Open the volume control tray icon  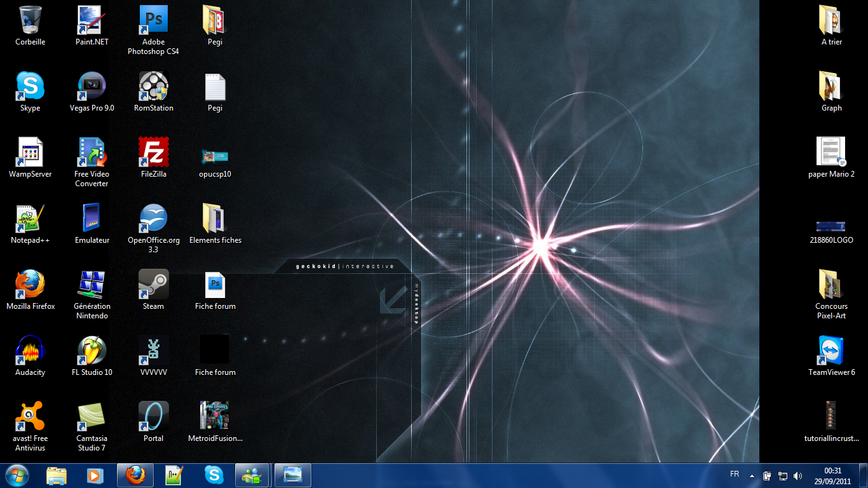[x=798, y=475]
